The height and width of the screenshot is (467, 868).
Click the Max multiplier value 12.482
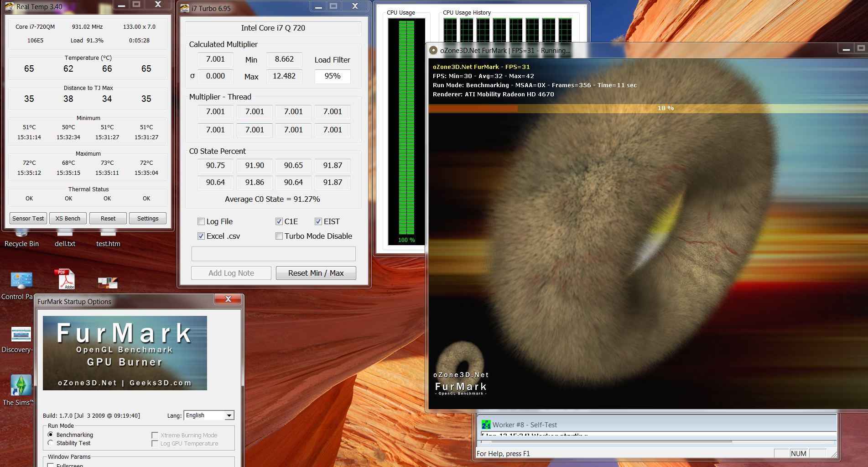284,76
